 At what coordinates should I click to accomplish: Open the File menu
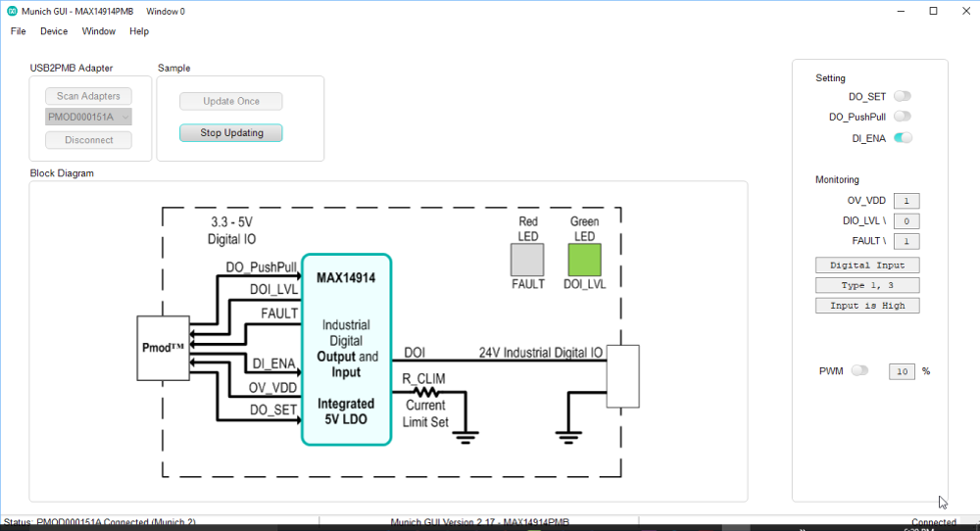coord(18,31)
